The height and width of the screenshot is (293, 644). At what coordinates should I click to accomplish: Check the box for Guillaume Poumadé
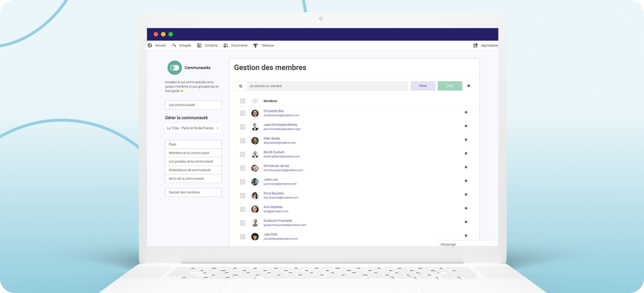tap(242, 223)
